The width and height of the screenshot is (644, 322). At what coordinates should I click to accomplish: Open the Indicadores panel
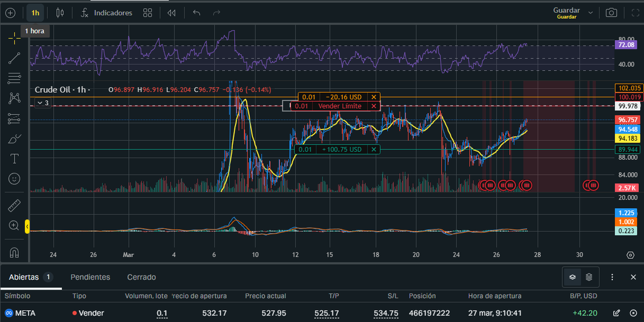[106, 13]
